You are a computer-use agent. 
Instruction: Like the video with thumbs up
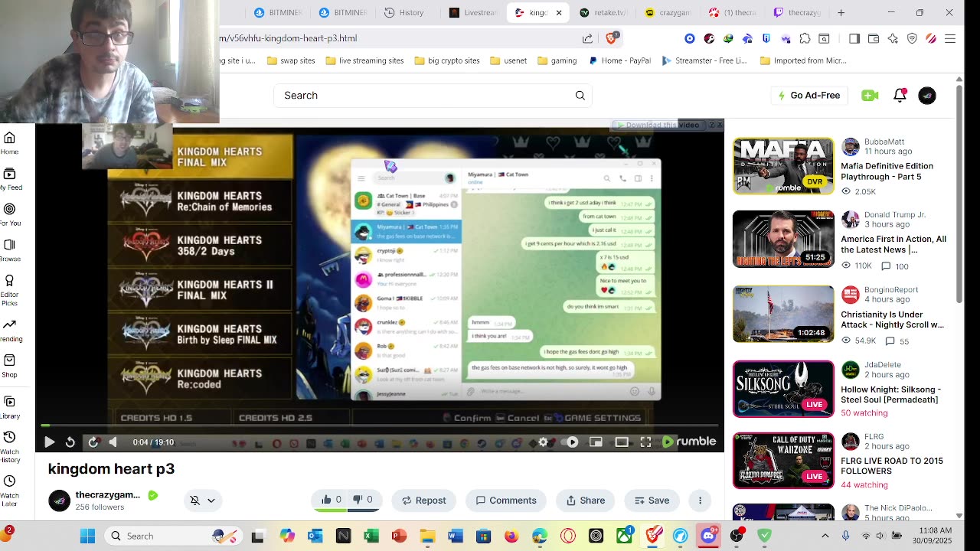332,500
